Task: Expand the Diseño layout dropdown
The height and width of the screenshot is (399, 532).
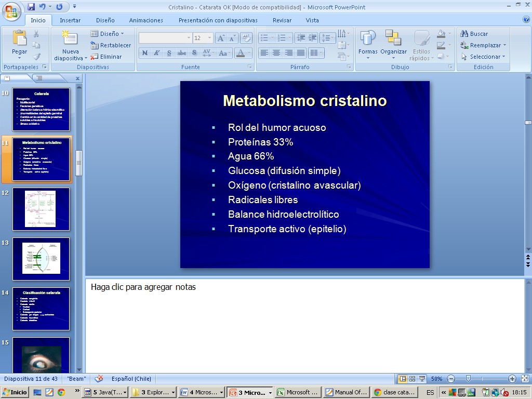Action: click(108, 34)
